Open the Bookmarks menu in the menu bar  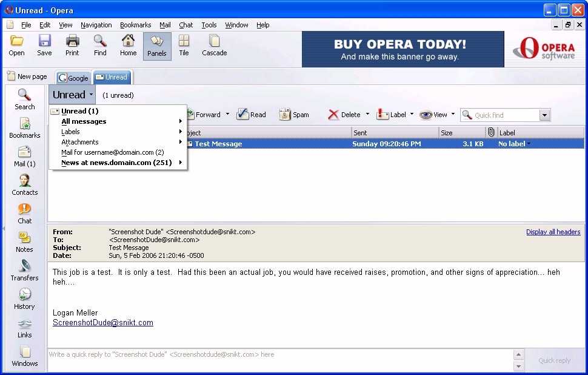tap(135, 25)
